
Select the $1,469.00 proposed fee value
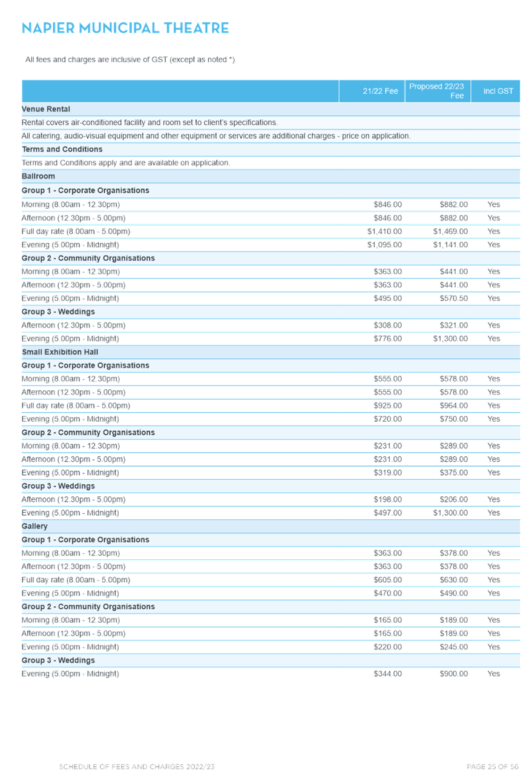pos(450,231)
